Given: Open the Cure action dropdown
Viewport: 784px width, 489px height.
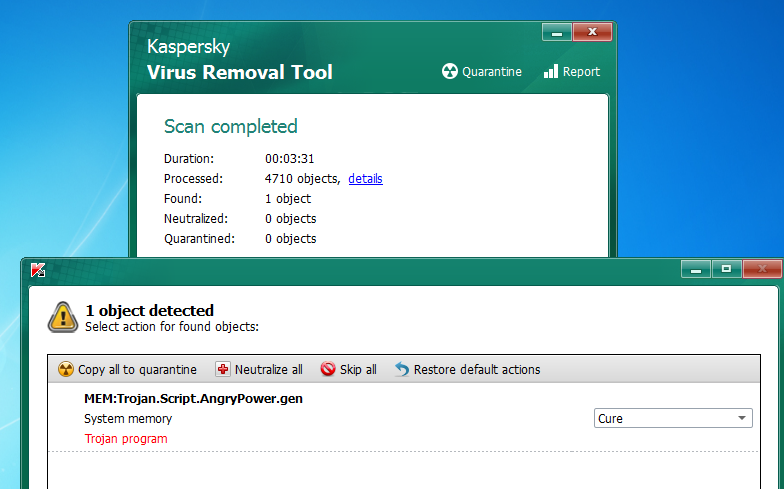Looking at the screenshot, I should (673, 418).
